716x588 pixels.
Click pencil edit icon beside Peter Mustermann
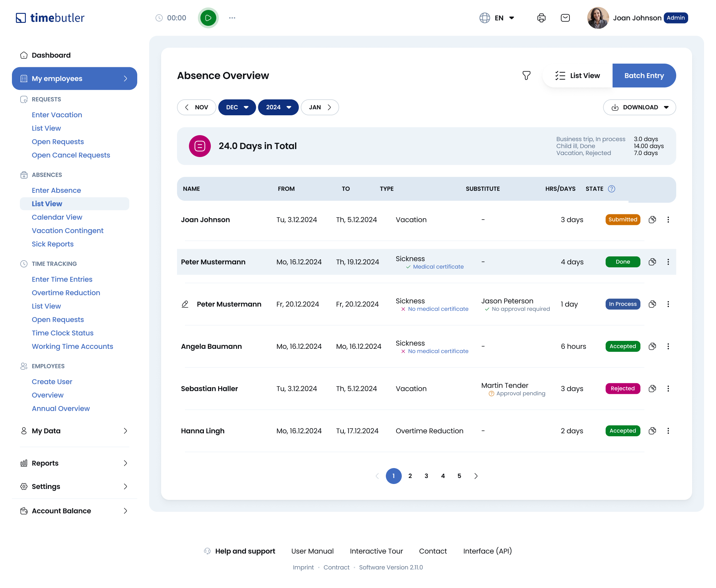(185, 304)
